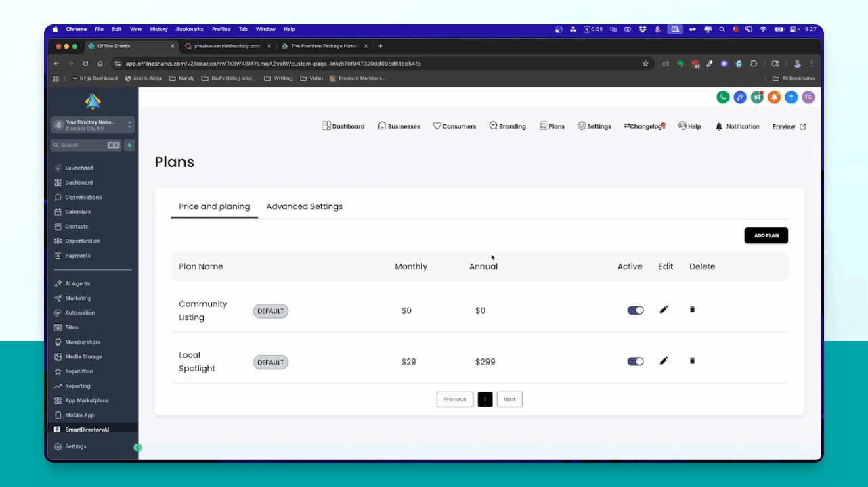The width and height of the screenshot is (868, 487).
Task: Click the ADD PLAN button
Action: coord(766,235)
